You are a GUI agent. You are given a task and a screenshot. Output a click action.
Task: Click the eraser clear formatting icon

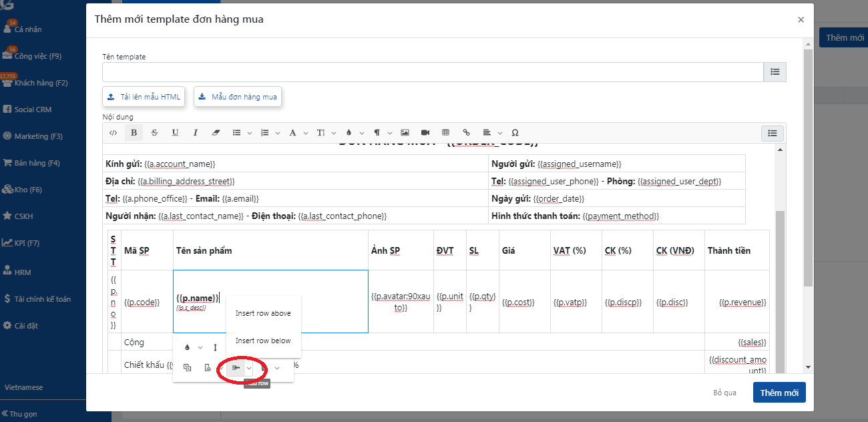[215, 133]
